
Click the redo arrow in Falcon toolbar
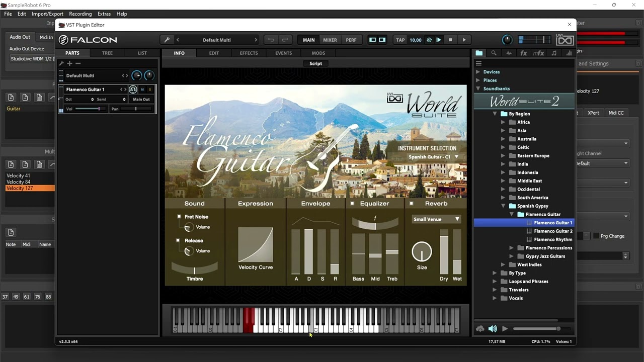tap(285, 40)
